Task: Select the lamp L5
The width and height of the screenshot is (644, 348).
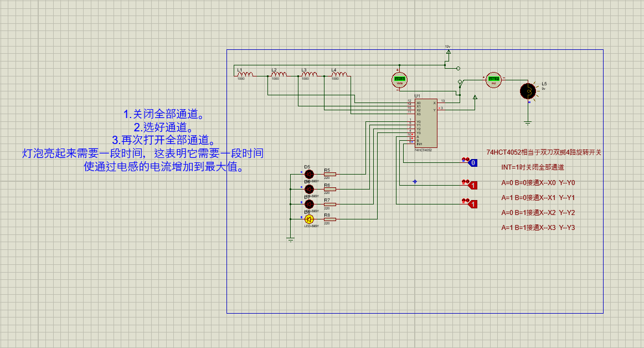Action: (528, 91)
